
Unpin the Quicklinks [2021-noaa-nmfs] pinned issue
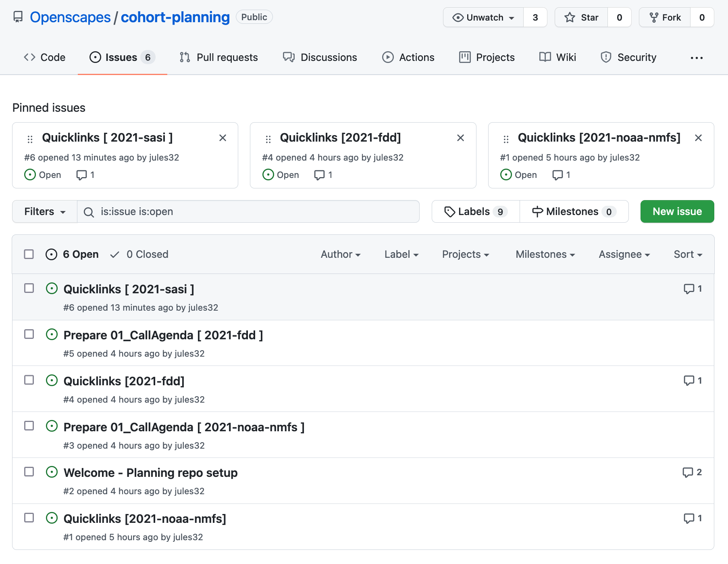[x=698, y=138]
